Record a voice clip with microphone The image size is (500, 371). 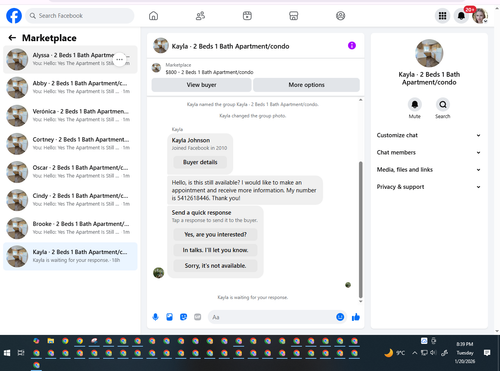(x=155, y=317)
